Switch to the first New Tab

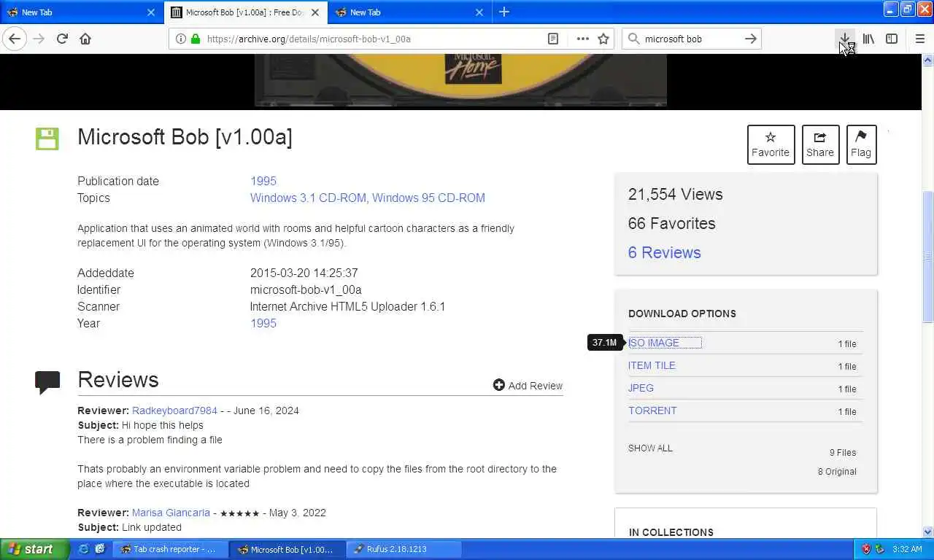(x=80, y=12)
